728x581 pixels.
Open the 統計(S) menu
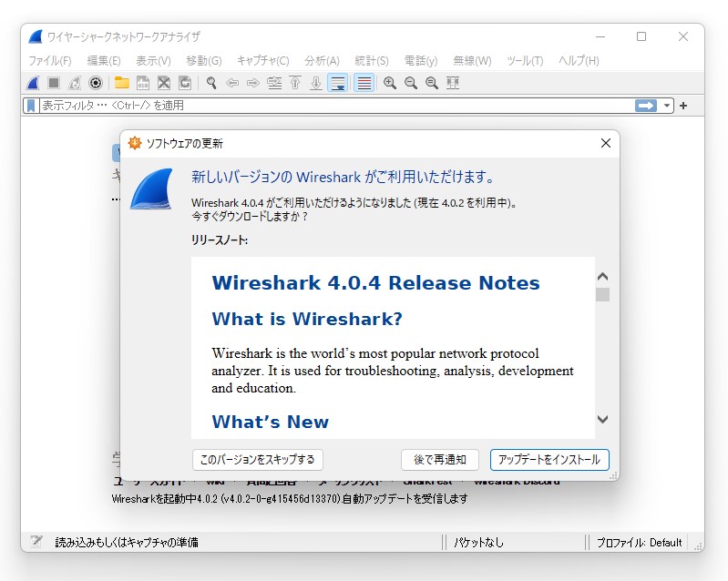point(372,61)
